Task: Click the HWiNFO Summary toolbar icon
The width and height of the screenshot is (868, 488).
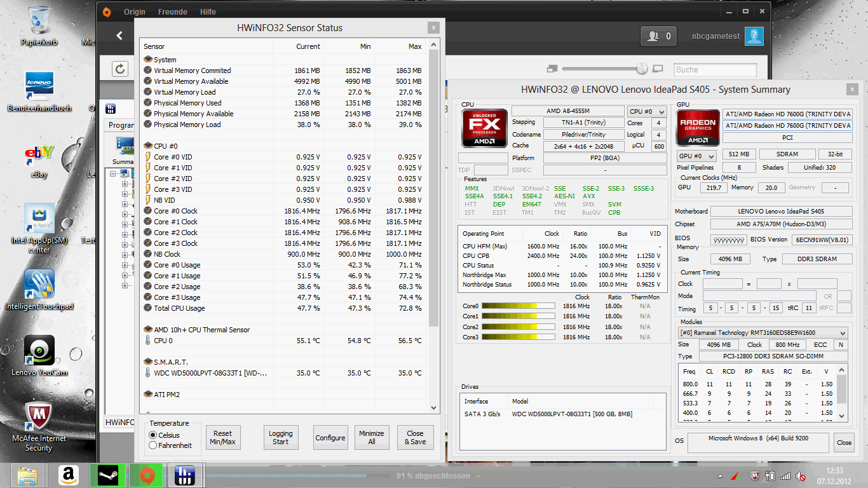Action: click(125, 147)
